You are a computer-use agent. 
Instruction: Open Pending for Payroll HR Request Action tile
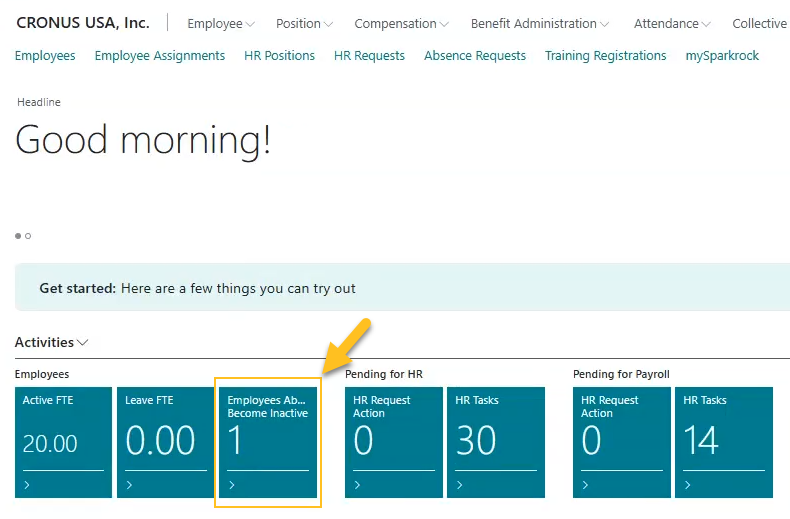622,441
